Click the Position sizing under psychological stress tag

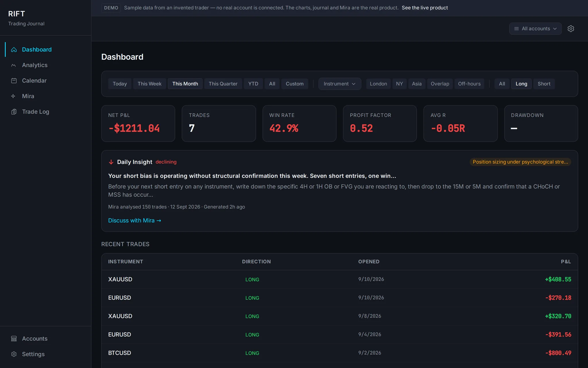pyautogui.click(x=520, y=162)
